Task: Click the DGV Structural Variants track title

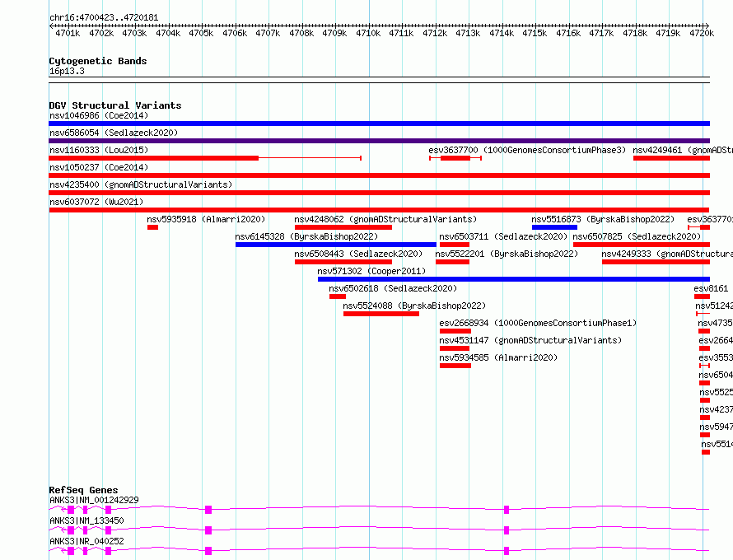Action: tap(115, 105)
